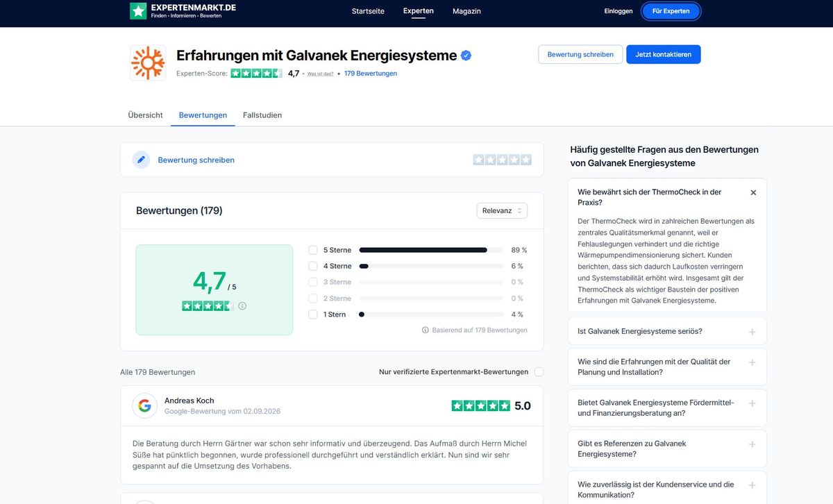Switch to the Übersicht tab

[x=145, y=115]
